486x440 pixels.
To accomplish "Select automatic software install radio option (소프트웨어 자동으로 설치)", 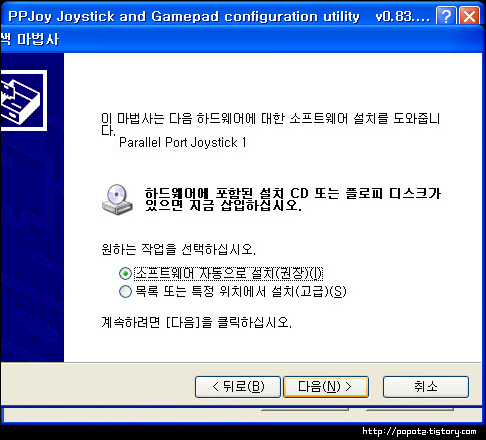I will pos(125,274).
